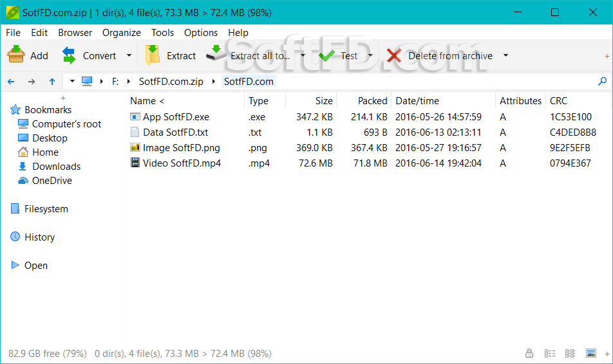Expand the breadcrumb arrow before F:
613x364 pixels.
(102, 81)
